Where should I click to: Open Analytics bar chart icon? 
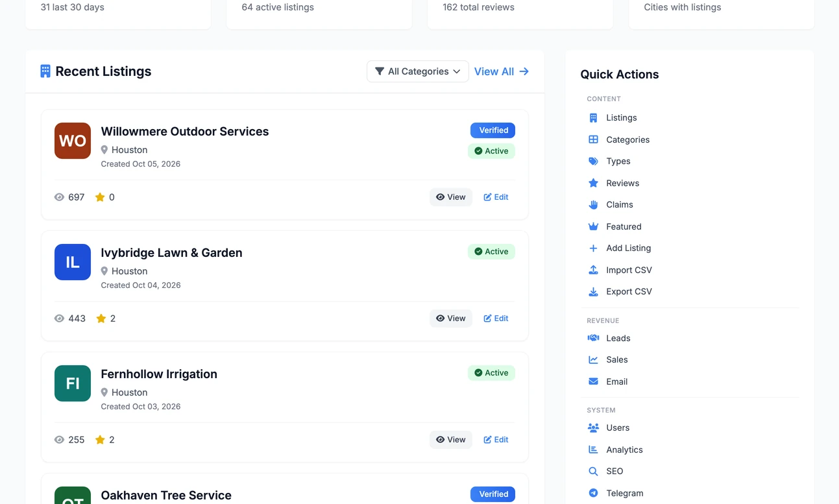593,450
